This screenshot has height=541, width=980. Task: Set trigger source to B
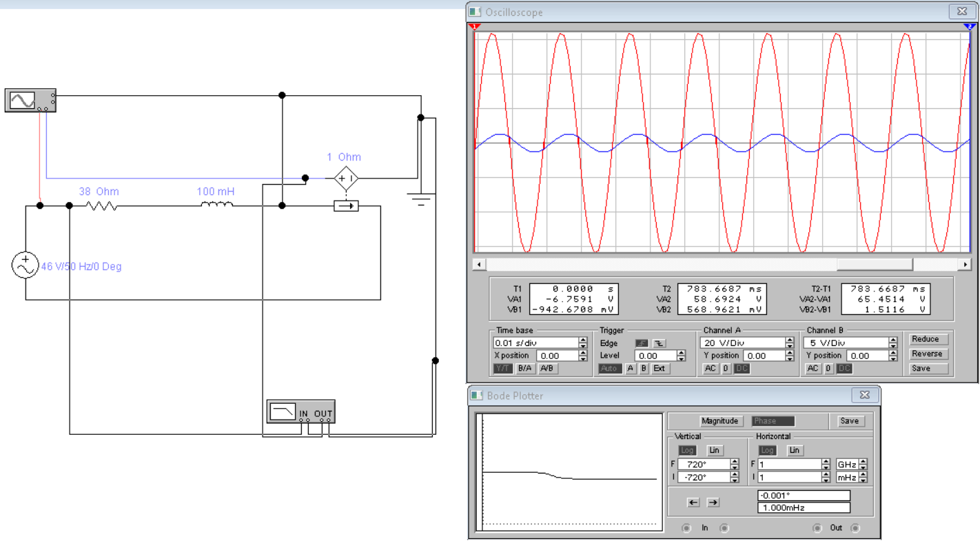click(644, 369)
